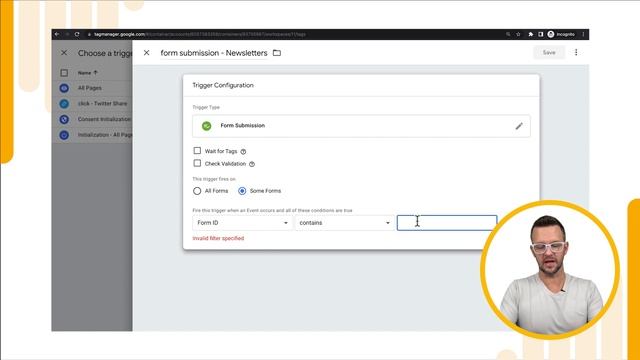This screenshot has width=640, height=360.
Task: Click the Initialization trigger icon
Action: coord(64,135)
